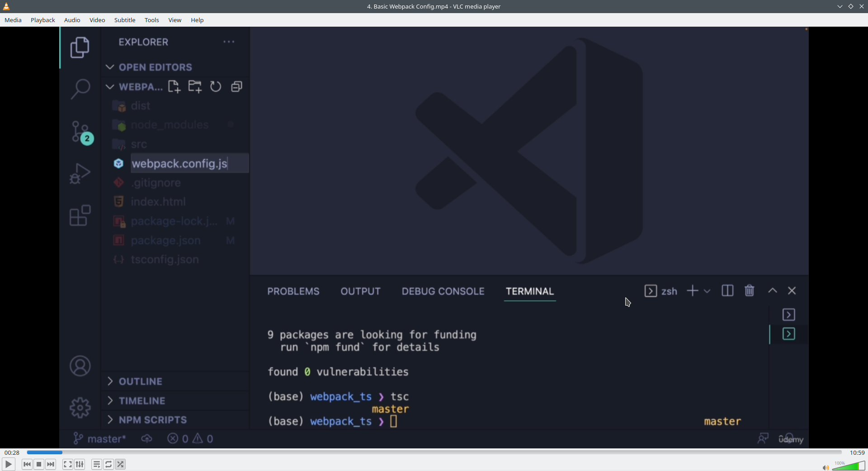Skip to next media in VLC
This screenshot has height=471, width=868.
51,464
